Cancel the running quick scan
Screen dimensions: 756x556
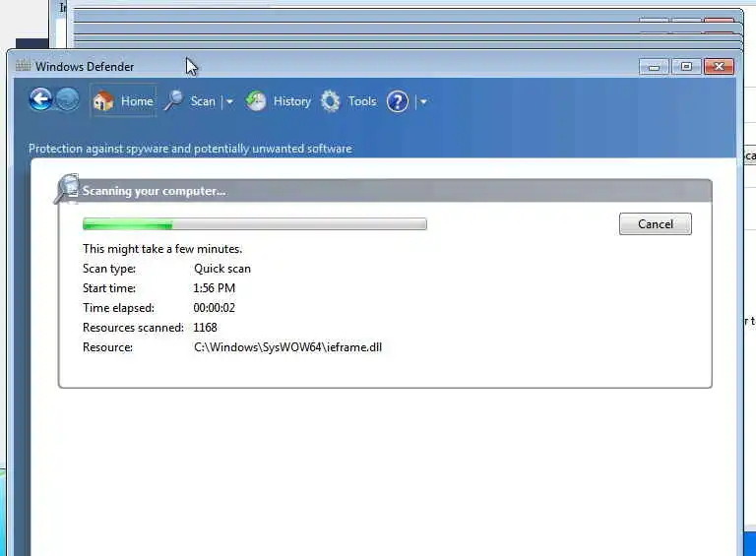pos(656,224)
